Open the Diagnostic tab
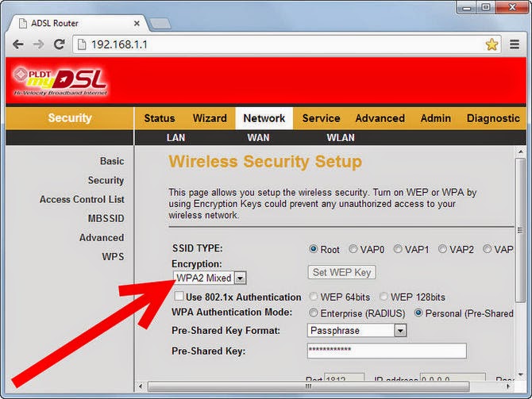Screen dimensions: 532x399 point(493,118)
